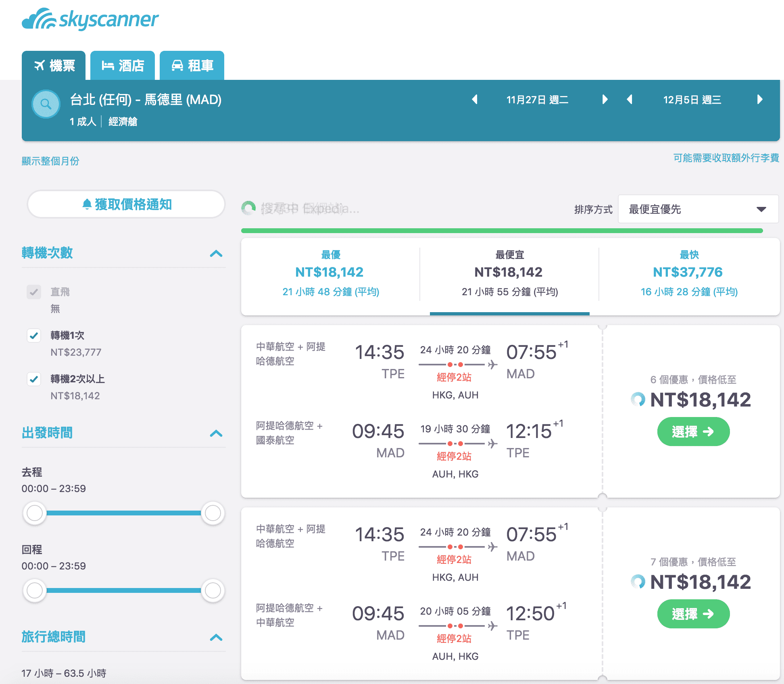Click the 17 小時 – 63.5 小時 range text
The width and height of the screenshot is (784, 684).
click(64, 673)
